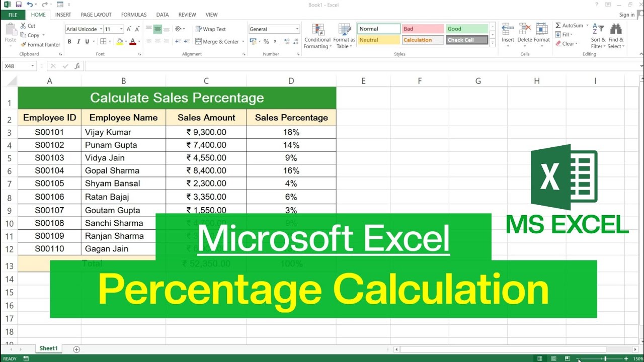644x362 pixels.
Task: Expand the General number format dropdown
Action: (297, 29)
